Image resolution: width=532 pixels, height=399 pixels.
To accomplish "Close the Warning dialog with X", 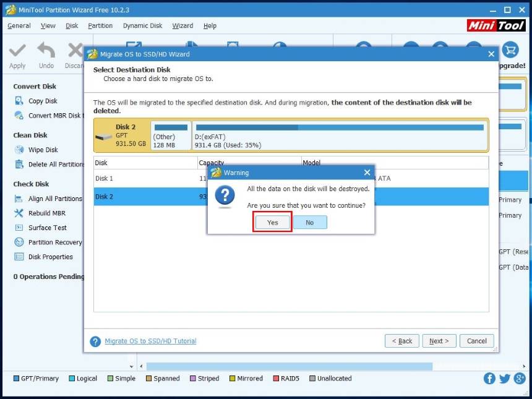I will click(367, 173).
